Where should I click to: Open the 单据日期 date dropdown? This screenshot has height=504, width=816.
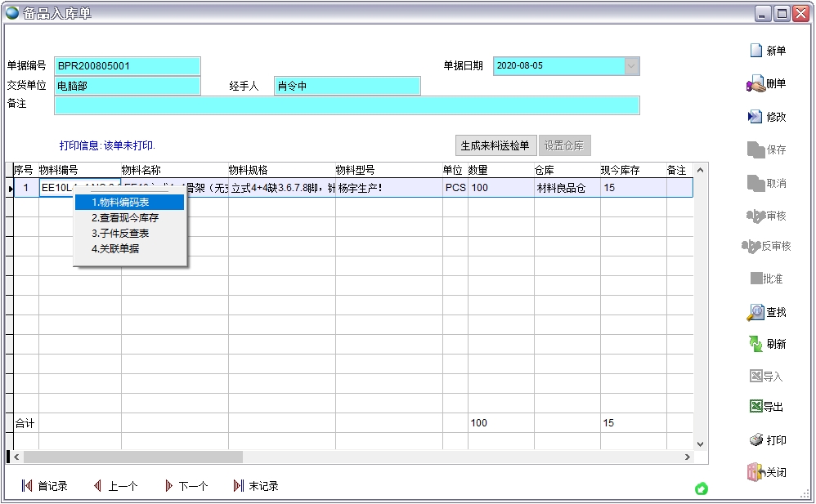pos(631,66)
